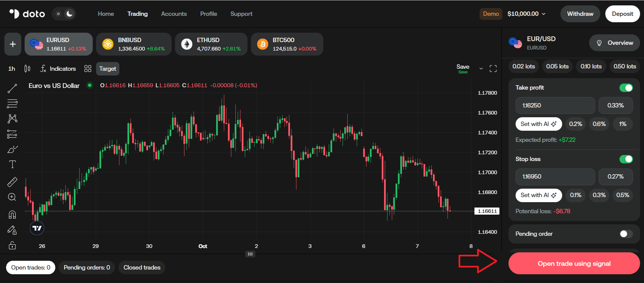644x283 pixels.
Task: Edit the Stop loss price 1.16950
Action: pos(555,177)
